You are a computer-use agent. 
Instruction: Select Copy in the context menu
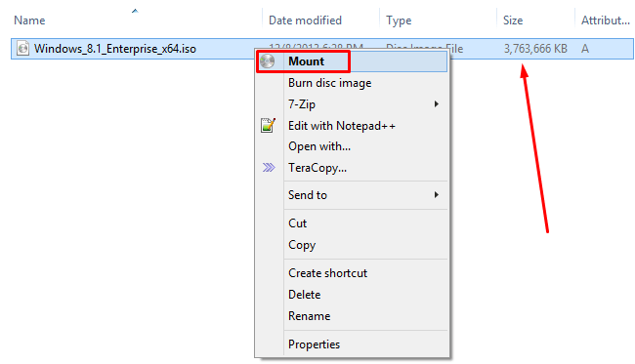302,245
